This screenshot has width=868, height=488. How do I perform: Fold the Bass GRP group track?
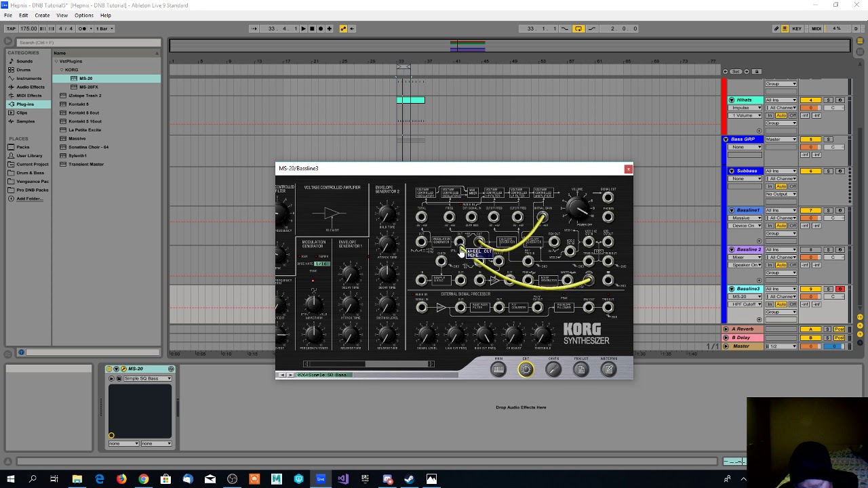726,139
